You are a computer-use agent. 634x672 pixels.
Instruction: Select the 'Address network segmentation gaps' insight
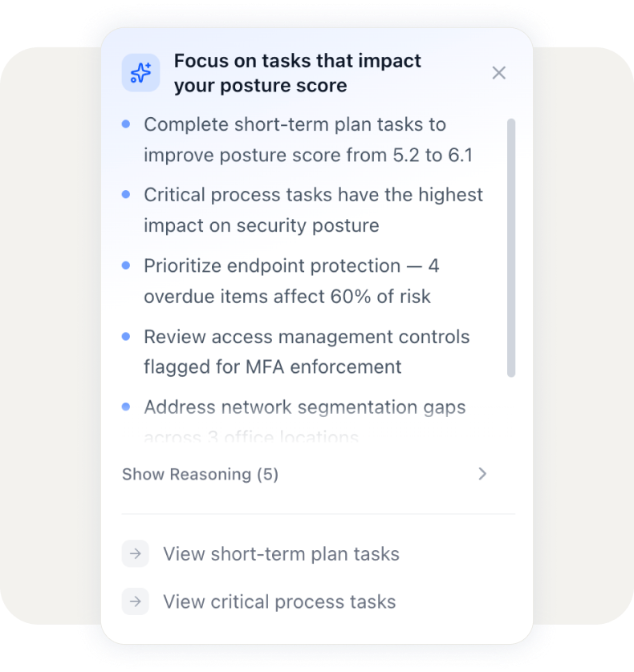[x=304, y=407]
